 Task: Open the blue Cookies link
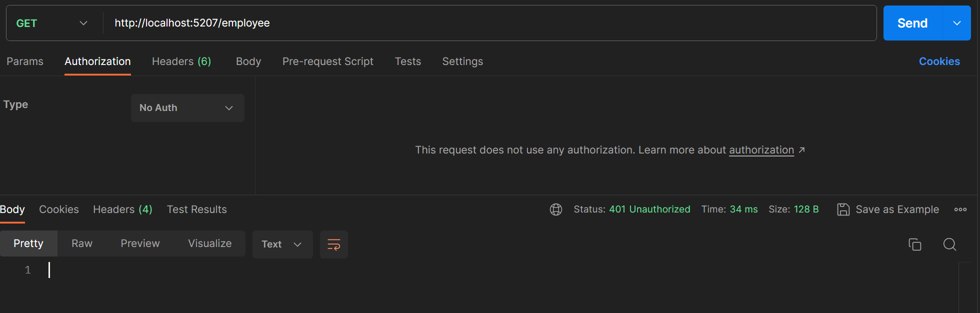point(939,61)
